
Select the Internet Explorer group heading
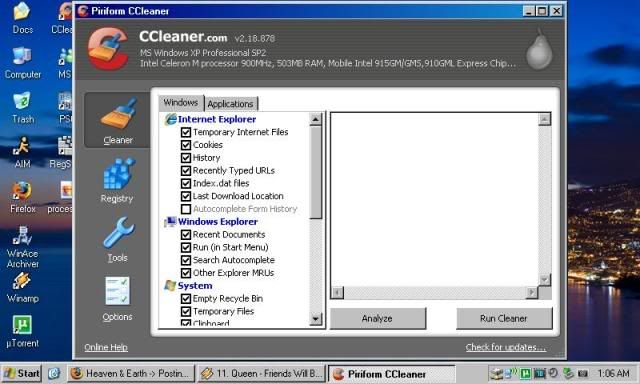click(217, 119)
